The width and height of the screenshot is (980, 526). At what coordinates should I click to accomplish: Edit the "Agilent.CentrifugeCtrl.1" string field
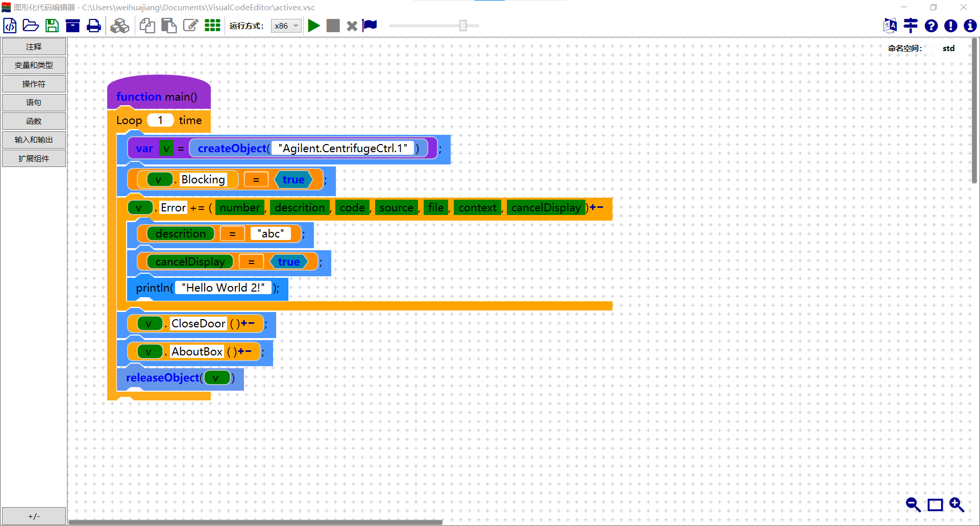(x=343, y=148)
